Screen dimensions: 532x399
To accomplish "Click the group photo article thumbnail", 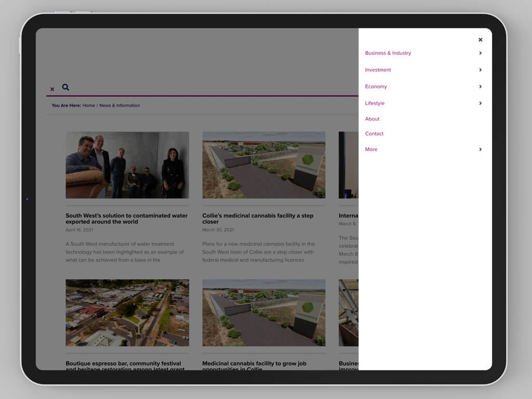I will point(127,165).
